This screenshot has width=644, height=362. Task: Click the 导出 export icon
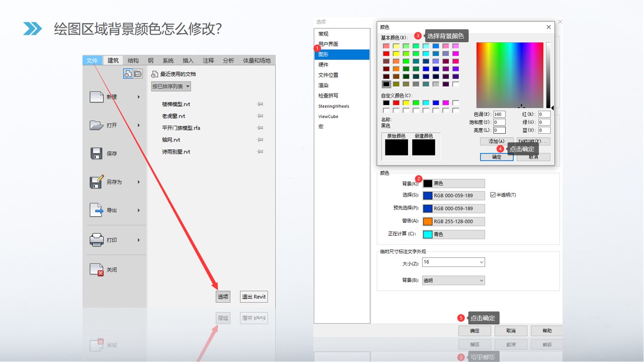(97, 210)
